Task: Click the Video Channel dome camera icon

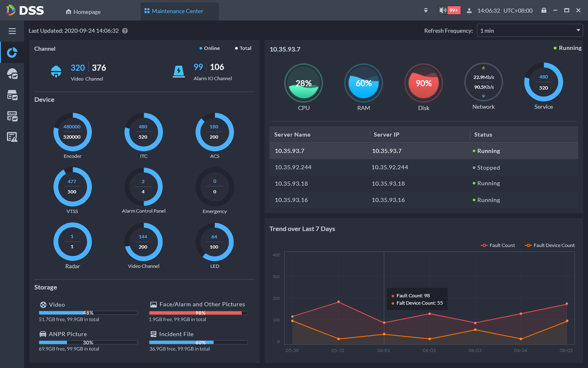Action: (56, 71)
